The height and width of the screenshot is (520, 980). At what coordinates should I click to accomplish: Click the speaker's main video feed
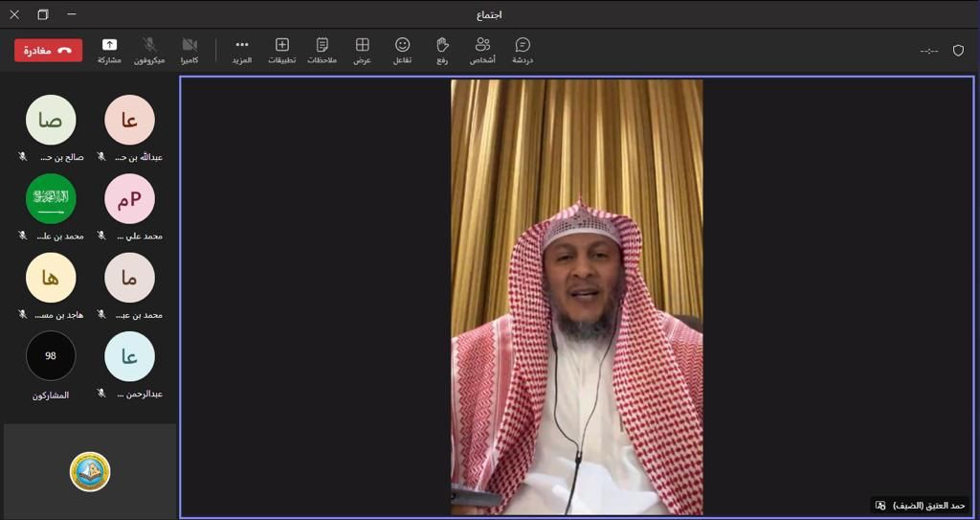tap(577, 297)
